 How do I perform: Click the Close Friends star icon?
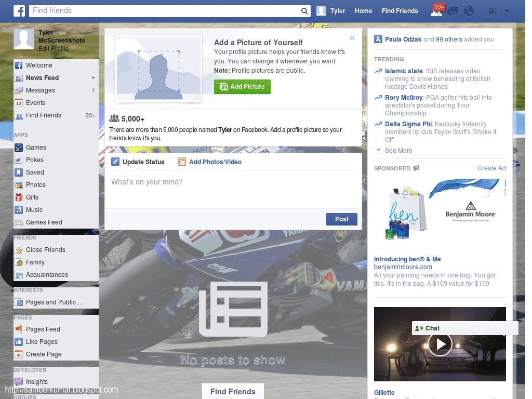pos(19,250)
